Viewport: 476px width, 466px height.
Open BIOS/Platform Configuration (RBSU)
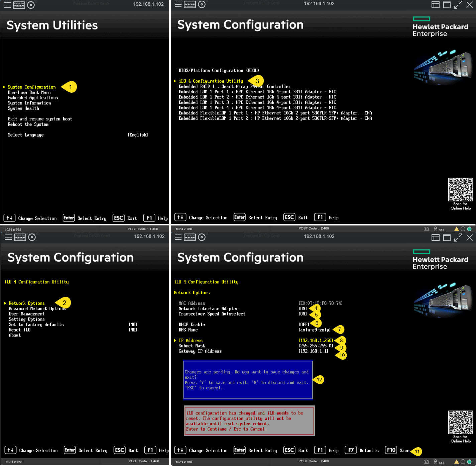tap(219, 71)
